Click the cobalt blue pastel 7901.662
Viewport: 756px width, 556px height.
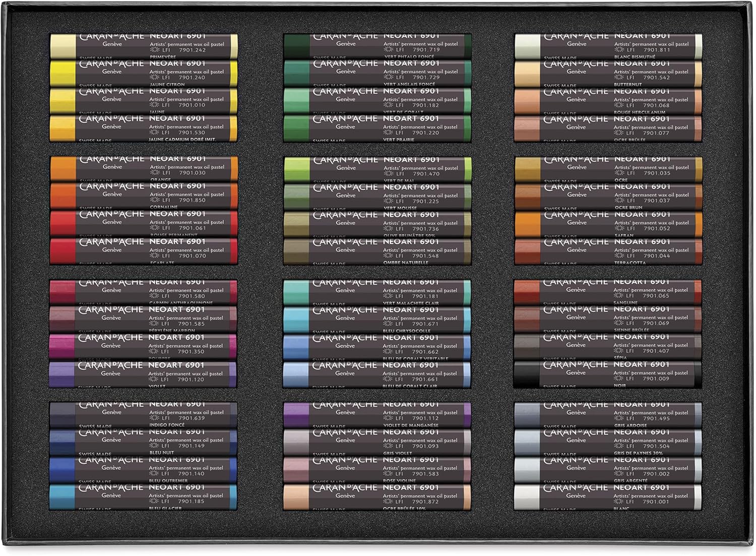pyautogui.click(x=377, y=347)
